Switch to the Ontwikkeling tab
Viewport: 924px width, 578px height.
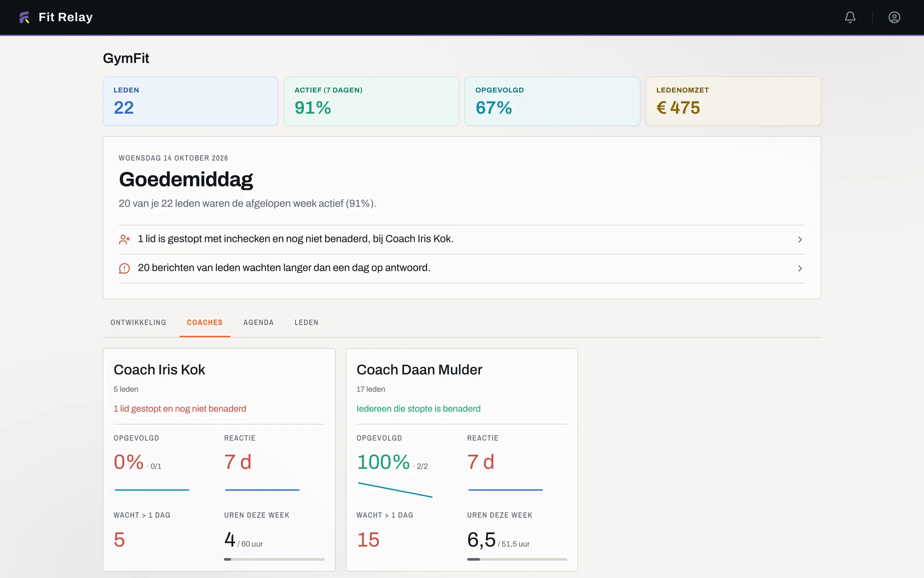[x=138, y=323]
